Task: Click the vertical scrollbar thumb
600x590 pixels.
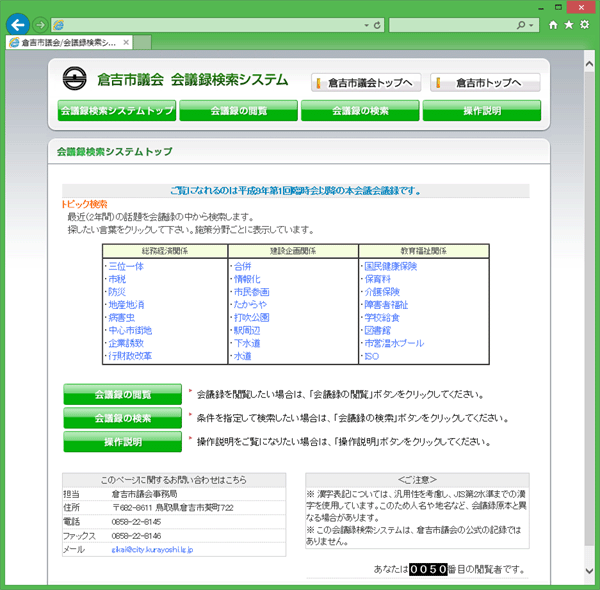Action: pos(590,311)
